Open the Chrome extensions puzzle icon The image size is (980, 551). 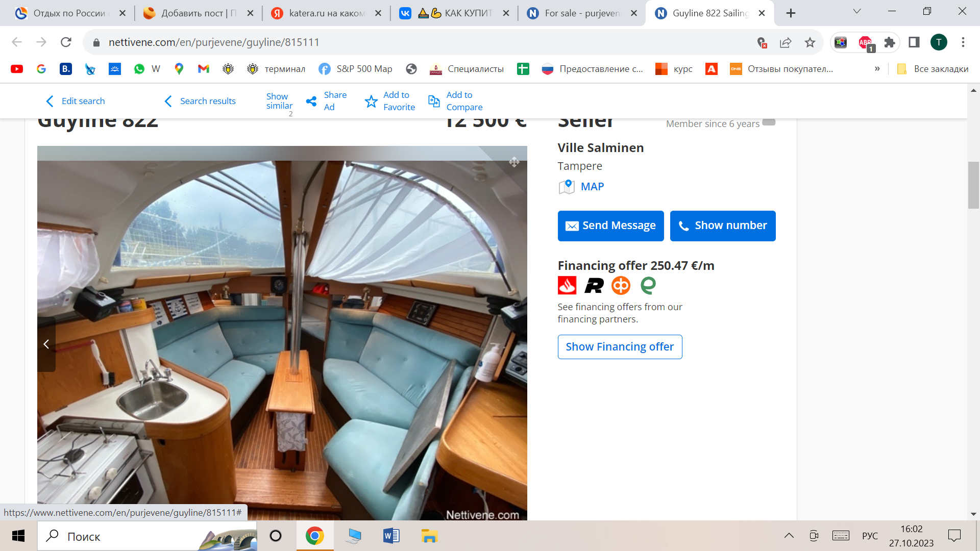[x=890, y=42]
